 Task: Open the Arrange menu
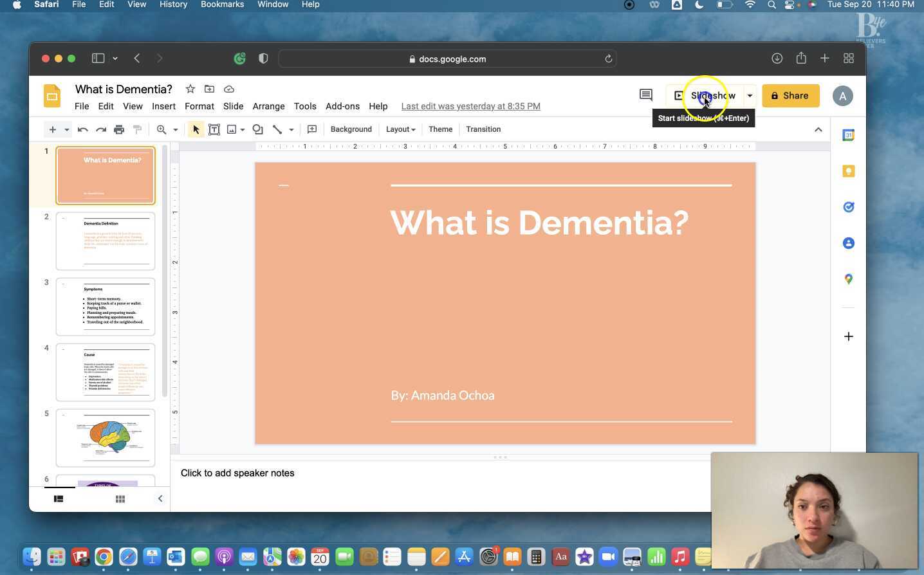coord(268,106)
